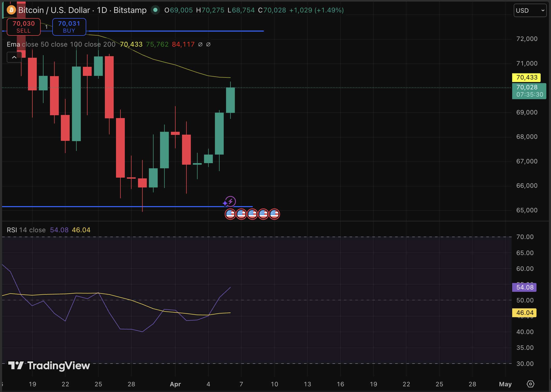The width and height of the screenshot is (551, 392).
Task: Open the leftmost US flag economic event
Action: [230, 214]
